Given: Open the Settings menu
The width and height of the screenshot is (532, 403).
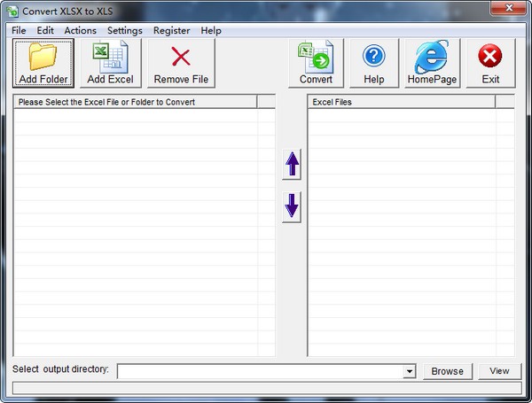Looking at the screenshot, I should point(124,30).
